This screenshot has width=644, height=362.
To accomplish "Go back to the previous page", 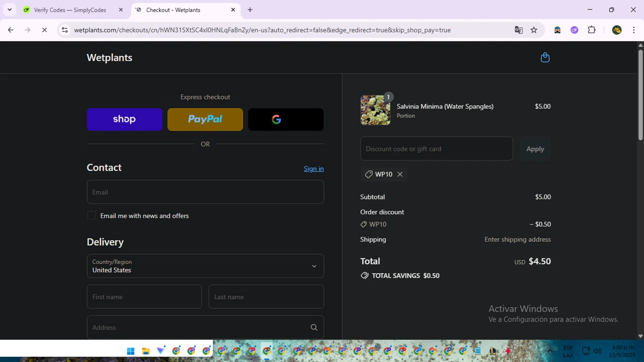I will [x=11, y=30].
